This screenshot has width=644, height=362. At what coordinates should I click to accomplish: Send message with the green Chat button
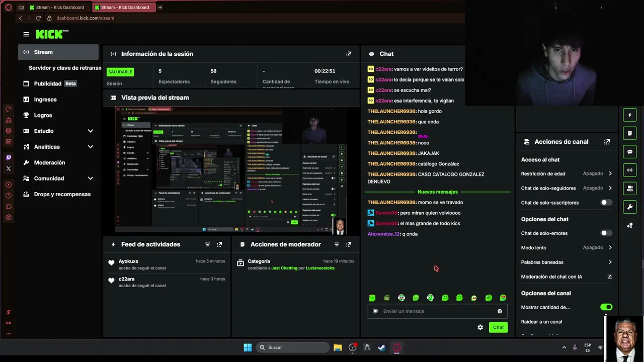(x=498, y=327)
